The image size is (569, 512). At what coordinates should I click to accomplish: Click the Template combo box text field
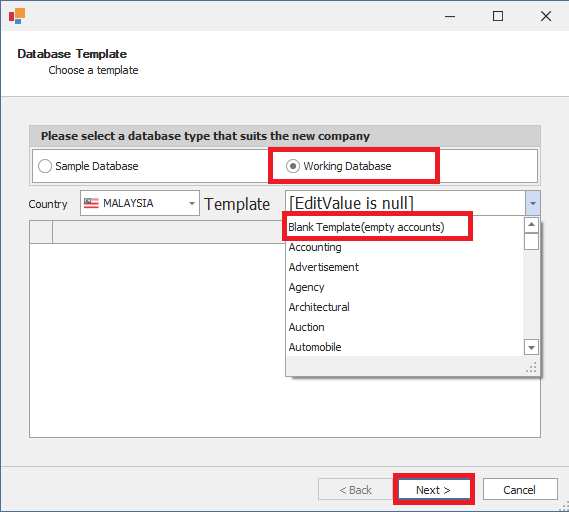click(406, 203)
